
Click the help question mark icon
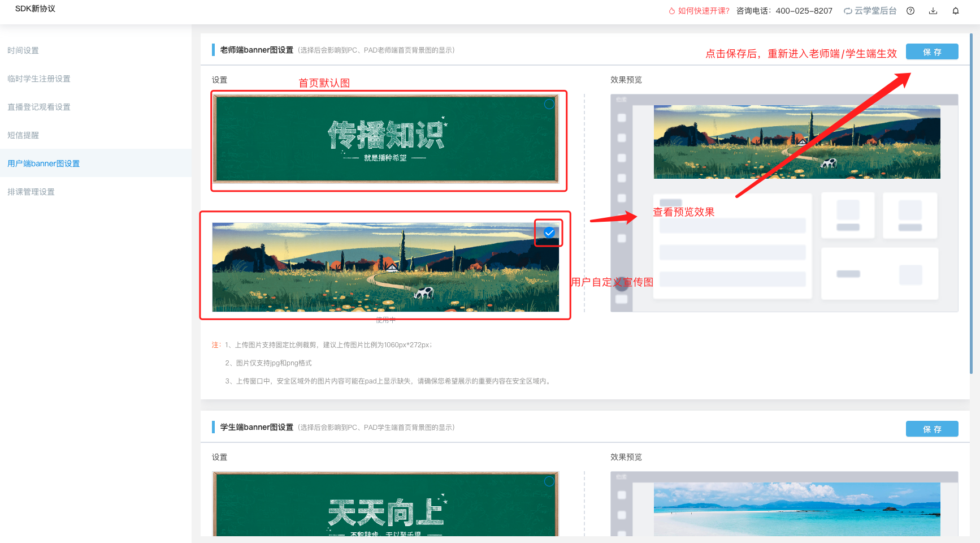910,11
